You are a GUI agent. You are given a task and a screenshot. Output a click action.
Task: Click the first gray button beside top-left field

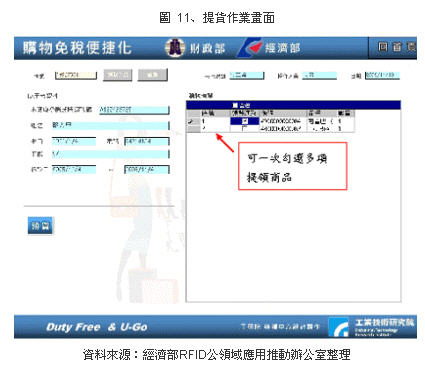point(118,75)
